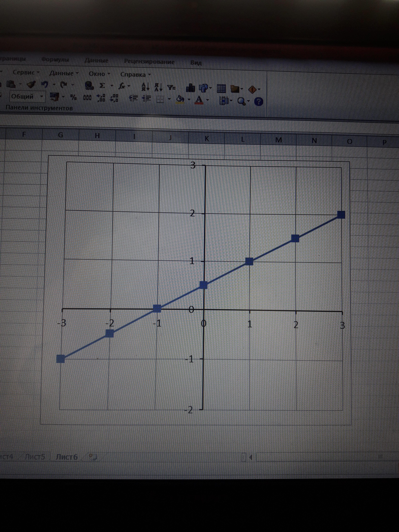399x532 pixels.
Task: Switch to the Формулы ribbon tab
Action: pyautogui.click(x=55, y=59)
